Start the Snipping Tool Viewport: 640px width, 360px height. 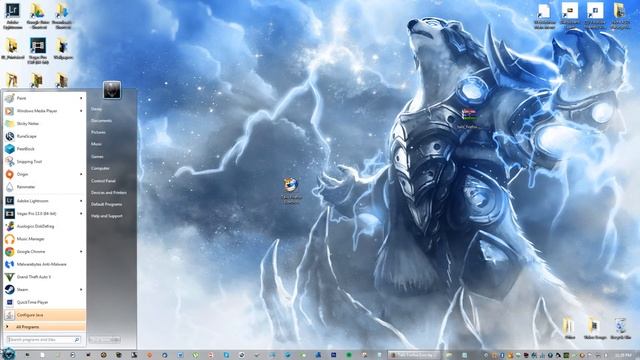(44, 162)
